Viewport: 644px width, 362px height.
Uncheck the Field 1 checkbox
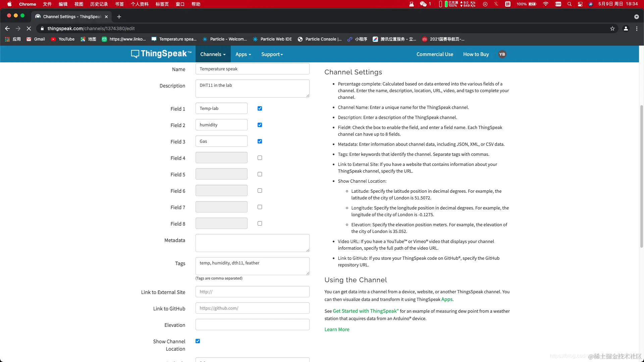pyautogui.click(x=260, y=108)
